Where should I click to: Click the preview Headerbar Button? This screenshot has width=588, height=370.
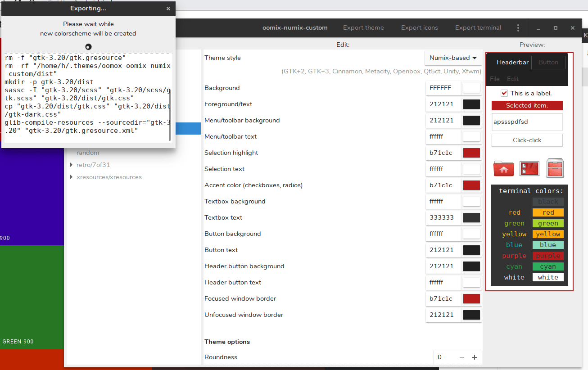click(x=548, y=63)
